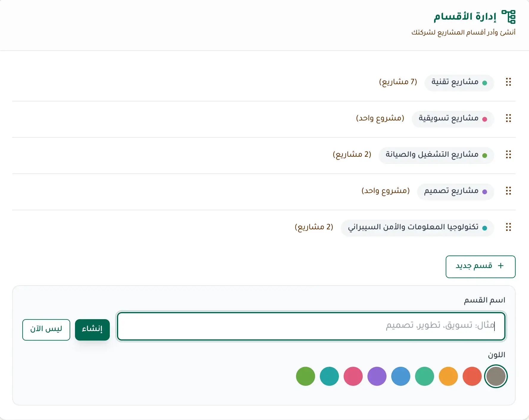Click the departments hierarchy icon beside إدارة الأقسام
This screenshot has width=529, height=420.
(508, 17)
